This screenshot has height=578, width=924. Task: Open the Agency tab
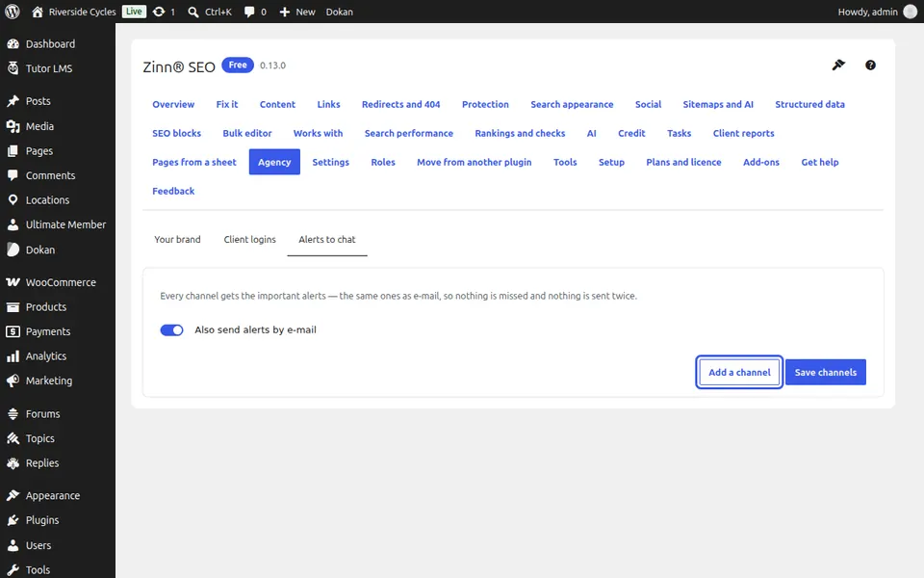point(274,162)
